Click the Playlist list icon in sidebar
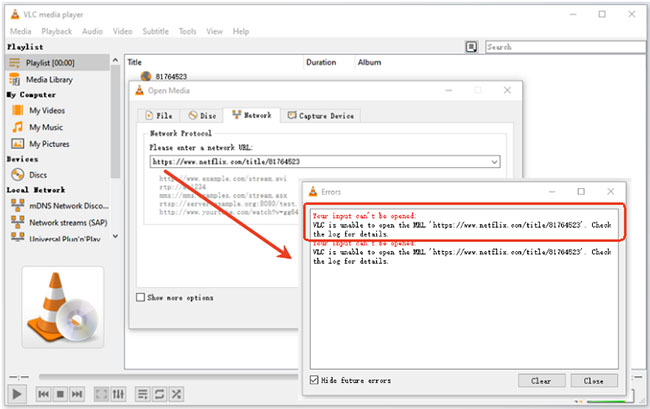 (x=15, y=63)
